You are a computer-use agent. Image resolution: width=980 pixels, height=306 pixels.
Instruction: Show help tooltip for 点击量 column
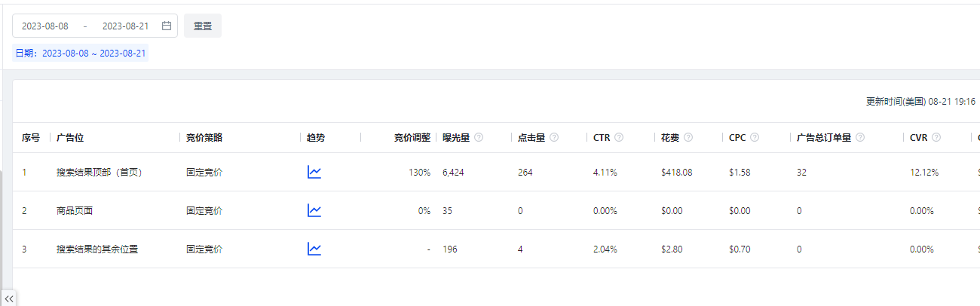554,138
